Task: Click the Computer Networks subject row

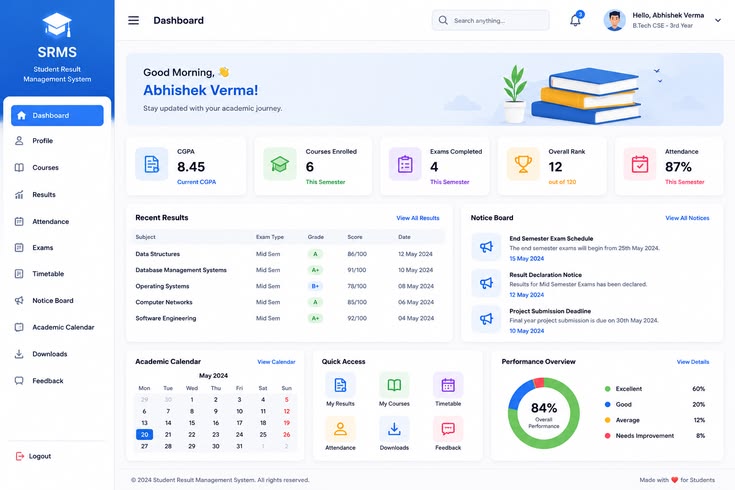Action: [x=289, y=302]
